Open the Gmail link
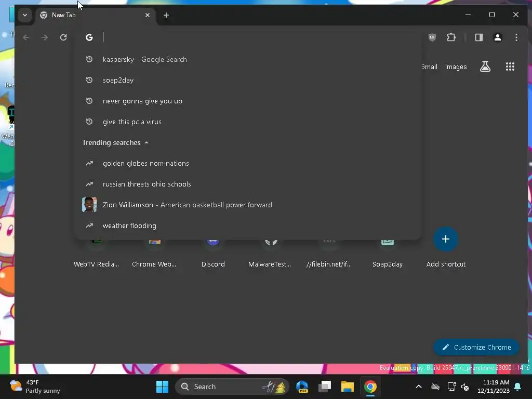532x399 pixels. (429, 67)
